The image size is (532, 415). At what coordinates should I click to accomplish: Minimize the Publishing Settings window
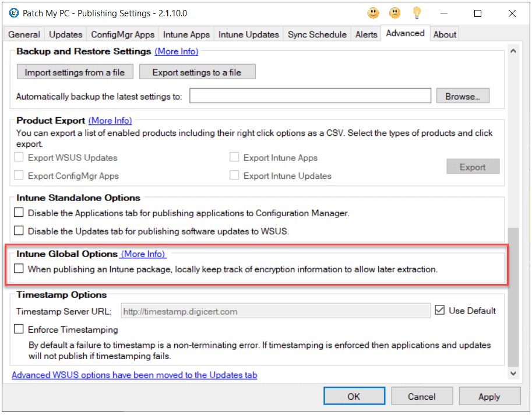click(444, 13)
